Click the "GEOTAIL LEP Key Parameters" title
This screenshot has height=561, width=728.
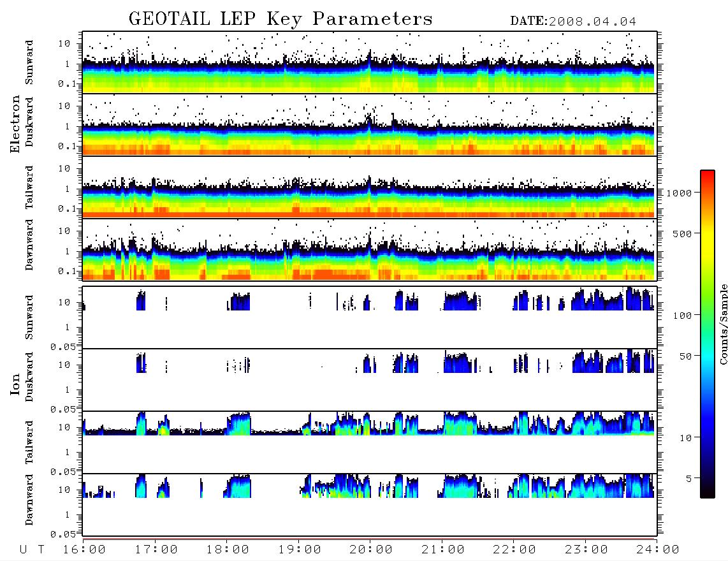280,19
